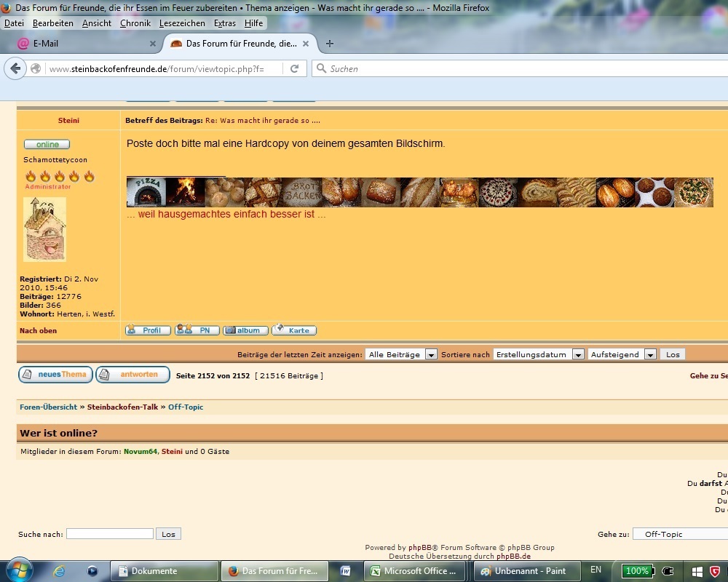Click the Suche nach input field
This screenshot has height=582, width=728.
(110, 534)
